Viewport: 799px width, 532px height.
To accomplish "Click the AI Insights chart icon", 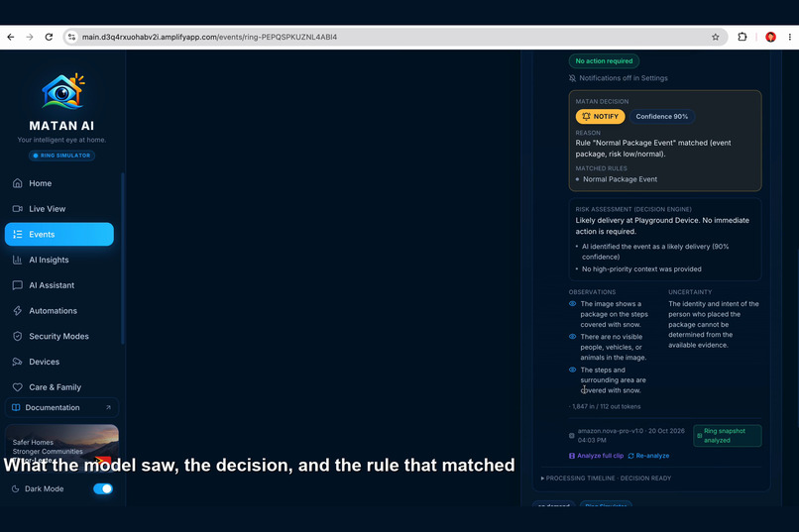I will tap(17, 260).
